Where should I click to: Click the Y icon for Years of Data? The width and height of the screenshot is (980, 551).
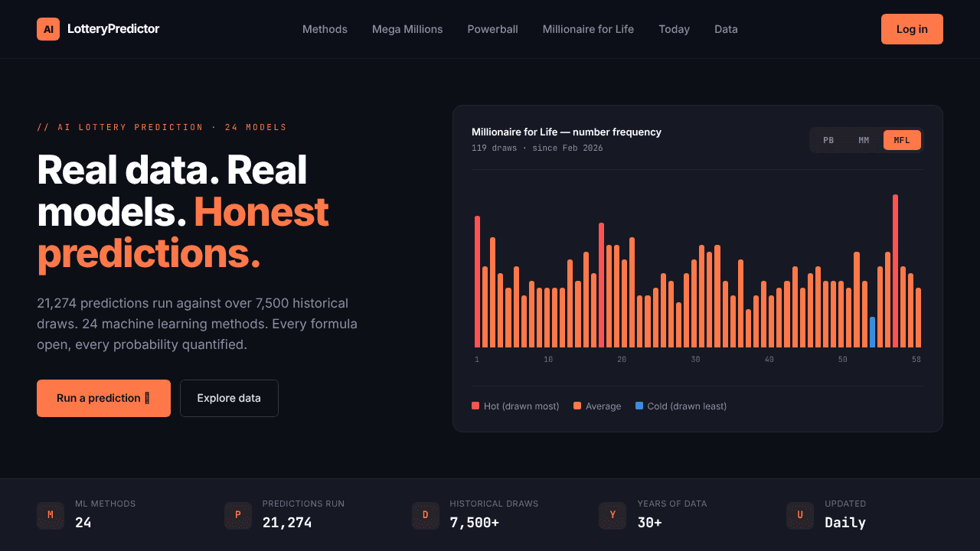(x=612, y=515)
